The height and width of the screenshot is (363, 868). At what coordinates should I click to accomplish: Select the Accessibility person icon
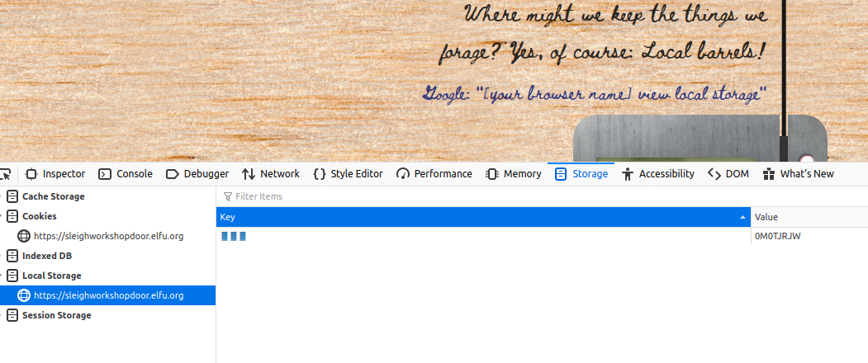[627, 174]
